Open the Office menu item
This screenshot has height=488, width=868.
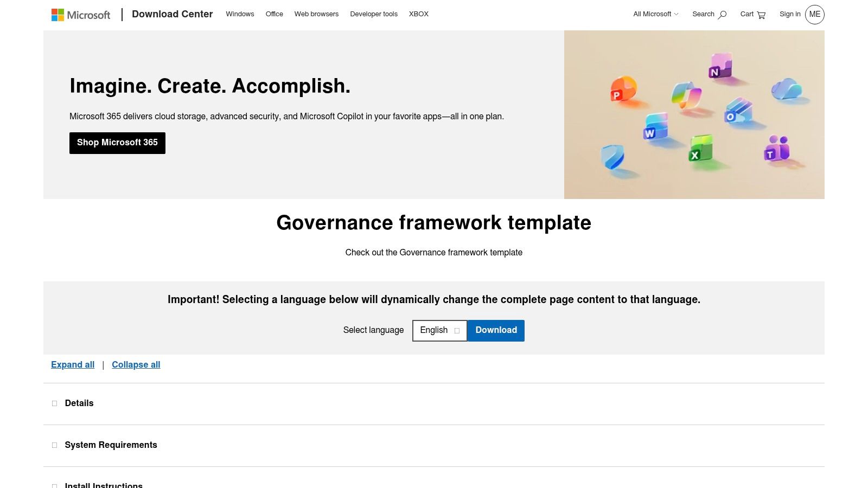[x=274, y=15]
